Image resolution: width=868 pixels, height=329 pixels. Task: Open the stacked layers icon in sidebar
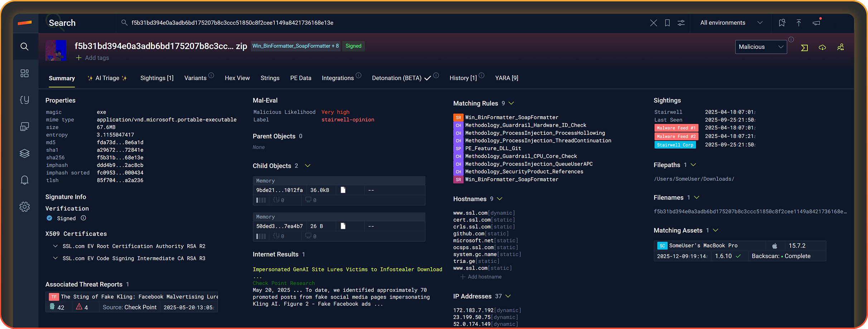click(x=24, y=153)
